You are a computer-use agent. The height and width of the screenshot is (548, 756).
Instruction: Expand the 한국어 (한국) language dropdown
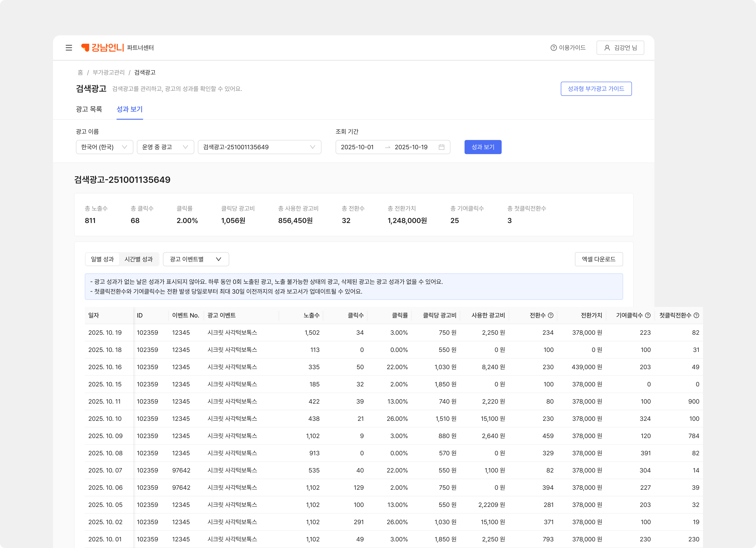click(104, 147)
